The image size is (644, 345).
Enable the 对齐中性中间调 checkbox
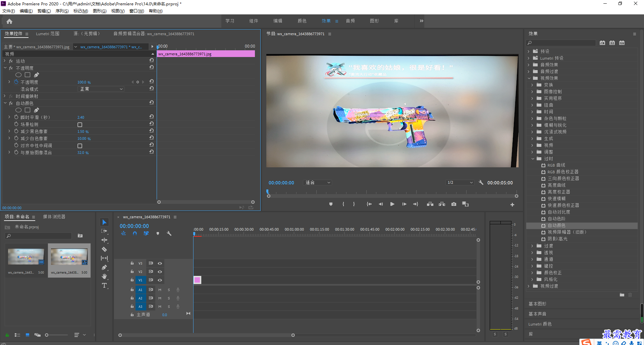(80, 146)
